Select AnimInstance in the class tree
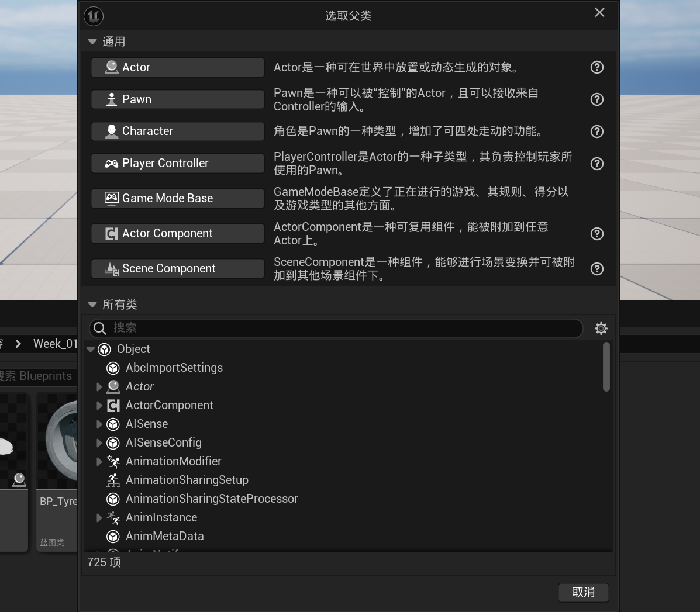Image resolution: width=700 pixels, height=612 pixels. tap(161, 518)
